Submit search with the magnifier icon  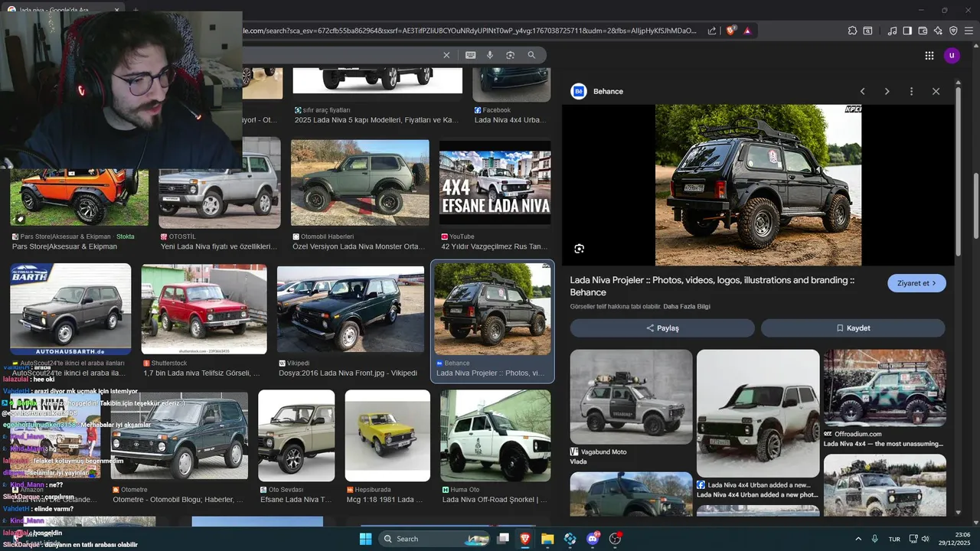531,55
